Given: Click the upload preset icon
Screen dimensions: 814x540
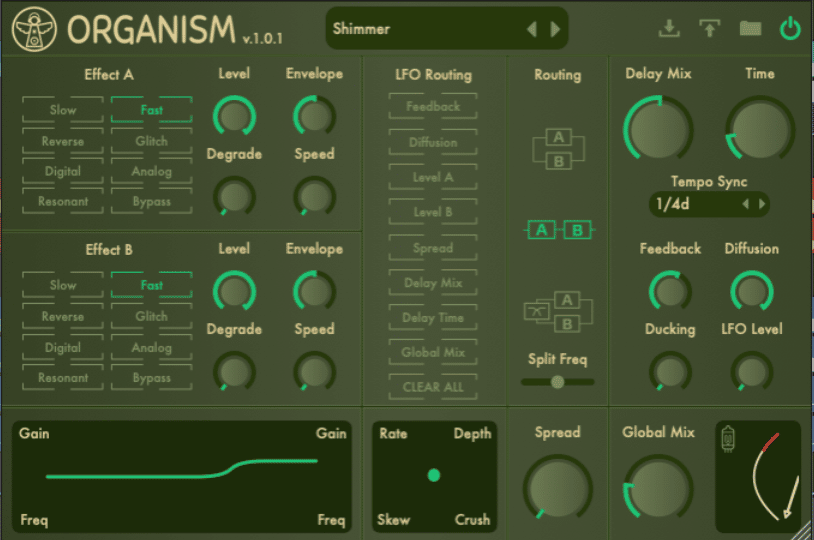Looking at the screenshot, I should (710, 29).
